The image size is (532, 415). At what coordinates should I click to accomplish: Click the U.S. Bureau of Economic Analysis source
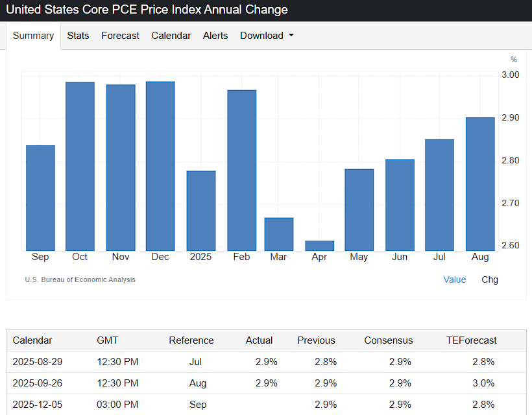[80, 279]
